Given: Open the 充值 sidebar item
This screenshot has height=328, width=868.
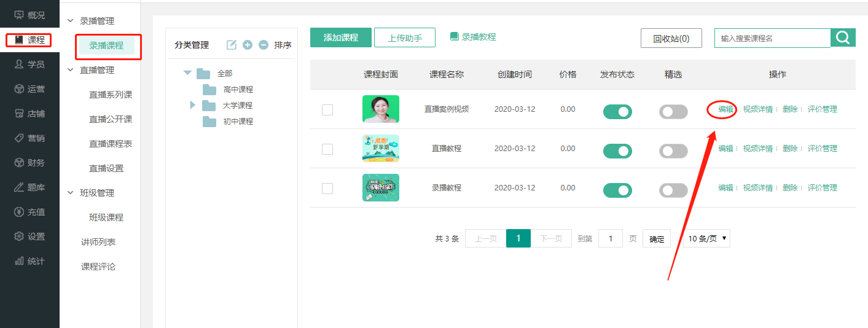Looking at the screenshot, I should 29,212.
